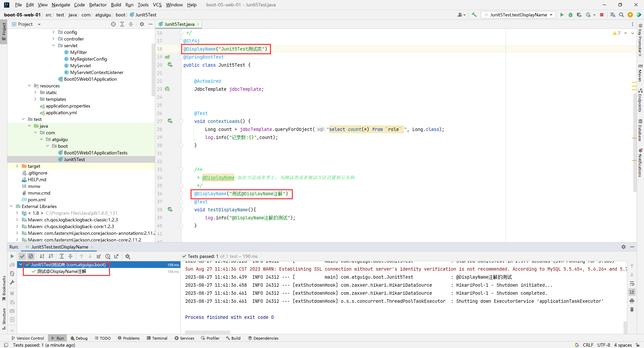Sort test results alphabetically
Viewport: 644px width, 348px height.
(x=42, y=256)
